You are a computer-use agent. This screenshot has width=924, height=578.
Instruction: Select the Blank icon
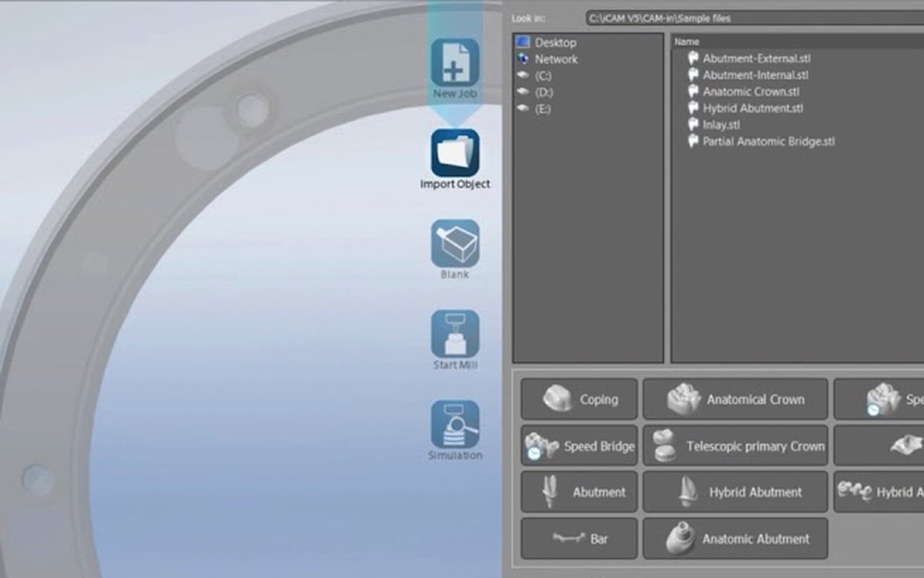coord(455,244)
